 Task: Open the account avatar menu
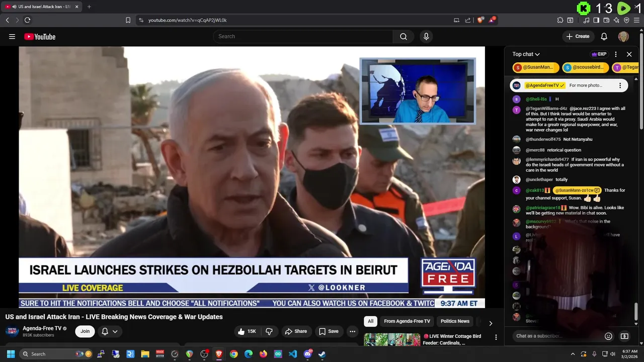[x=623, y=36]
